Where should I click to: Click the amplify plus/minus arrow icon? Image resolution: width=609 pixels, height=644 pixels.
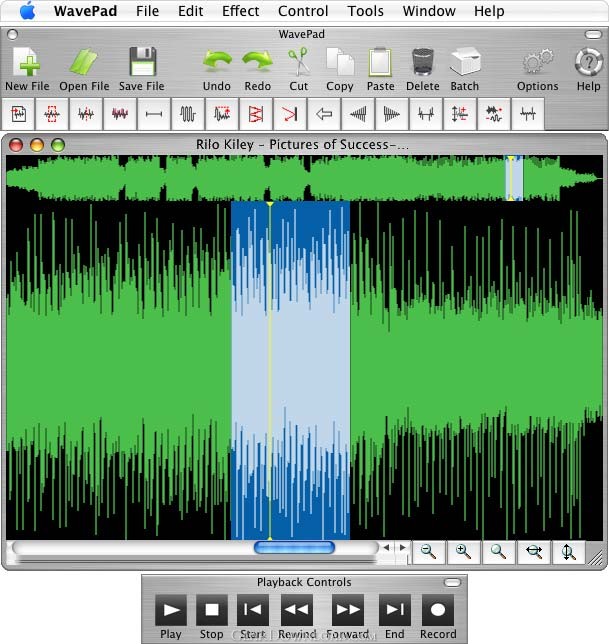(x=460, y=114)
